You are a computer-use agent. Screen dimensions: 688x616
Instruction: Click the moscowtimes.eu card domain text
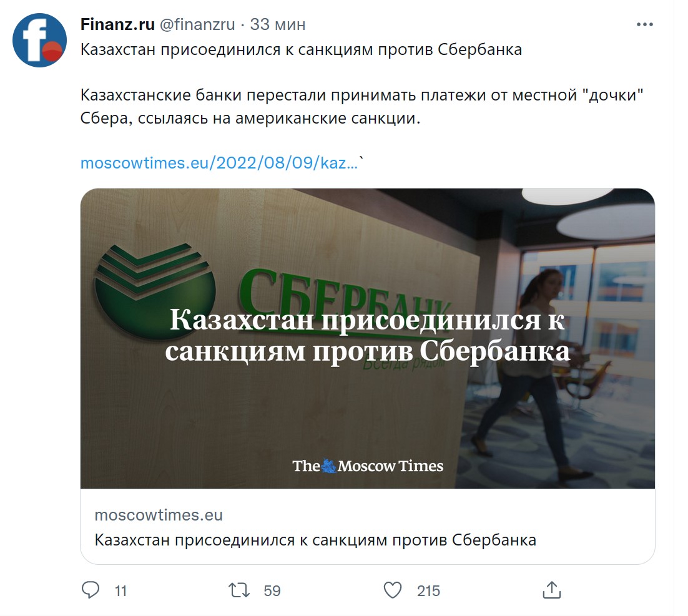point(159,515)
